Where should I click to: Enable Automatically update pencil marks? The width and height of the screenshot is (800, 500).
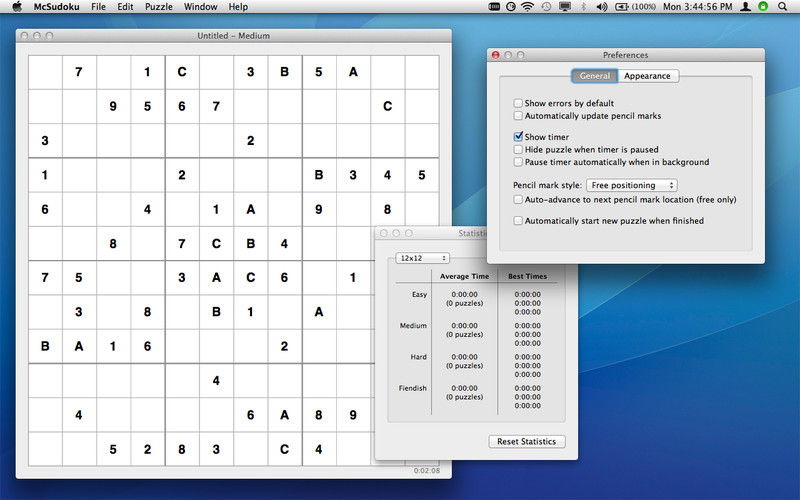[x=518, y=116]
